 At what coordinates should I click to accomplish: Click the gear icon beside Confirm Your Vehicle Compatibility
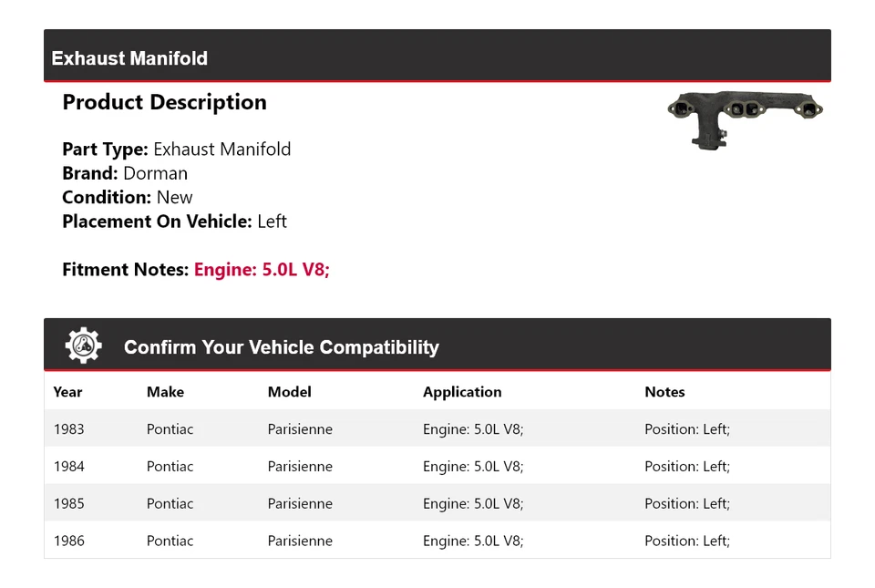click(x=83, y=346)
